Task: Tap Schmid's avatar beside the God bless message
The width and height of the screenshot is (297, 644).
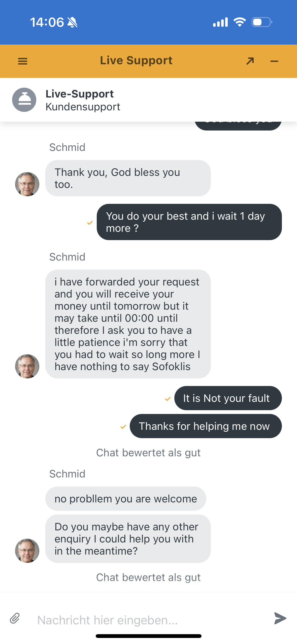Action: pyautogui.click(x=27, y=184)
